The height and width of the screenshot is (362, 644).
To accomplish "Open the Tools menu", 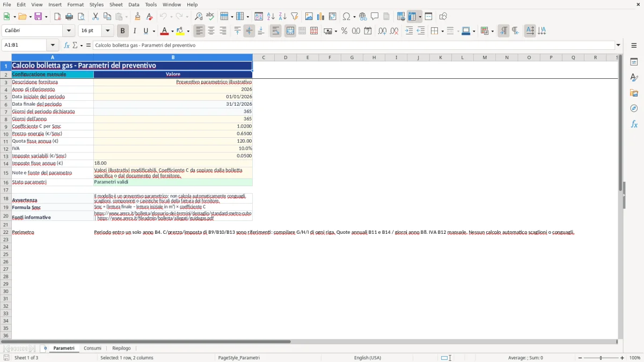I will click(151, 4).
